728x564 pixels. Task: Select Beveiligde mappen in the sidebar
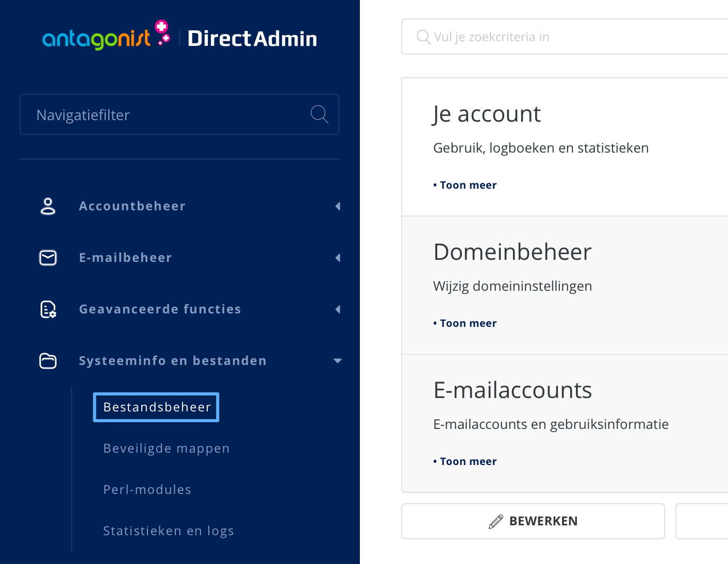166,448
